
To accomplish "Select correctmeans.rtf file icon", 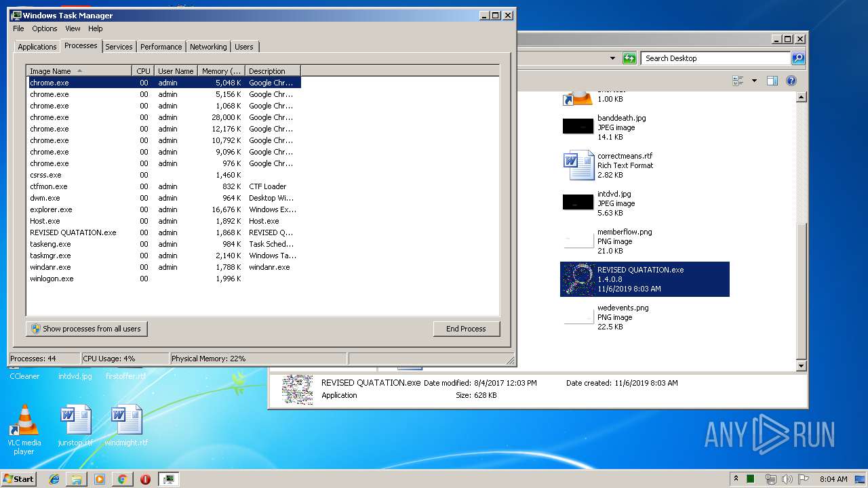I will tap(578, 165).
